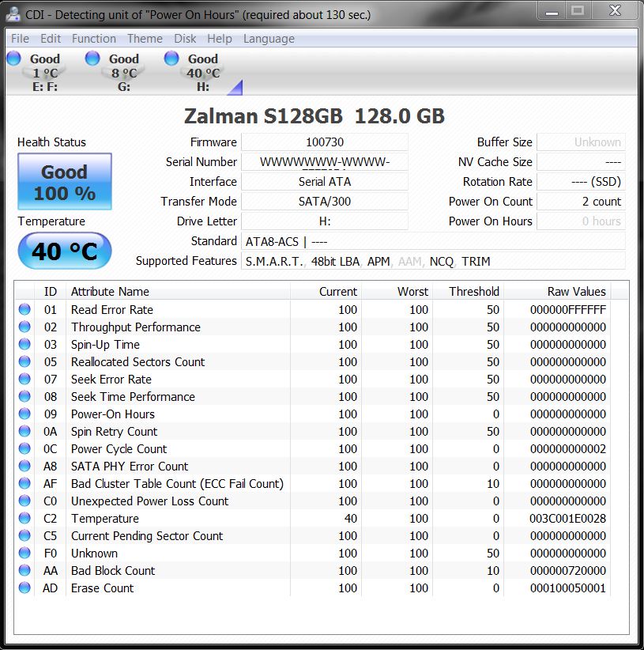Click the Raw Values column header
644x650 pixels.
pos(566,292)
